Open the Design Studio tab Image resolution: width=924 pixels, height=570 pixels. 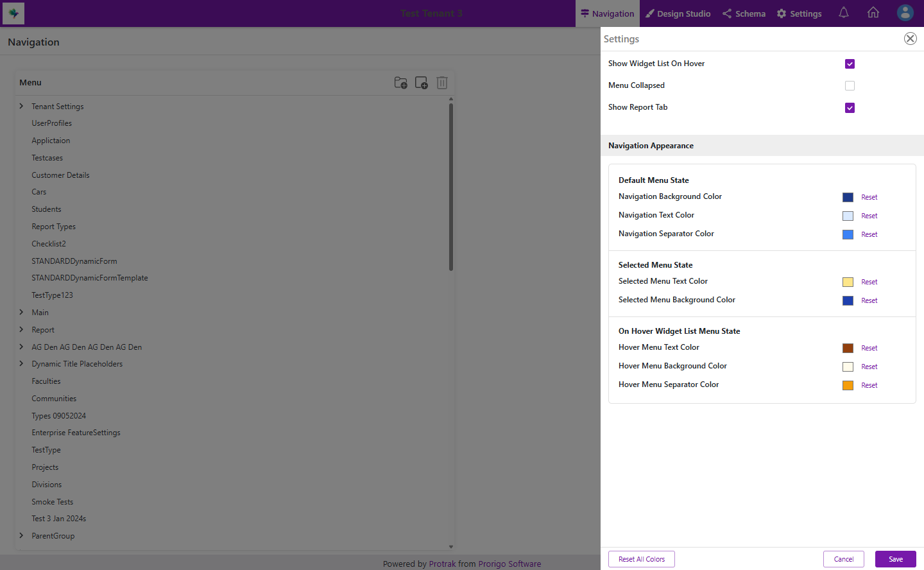[x=678, y=13]
